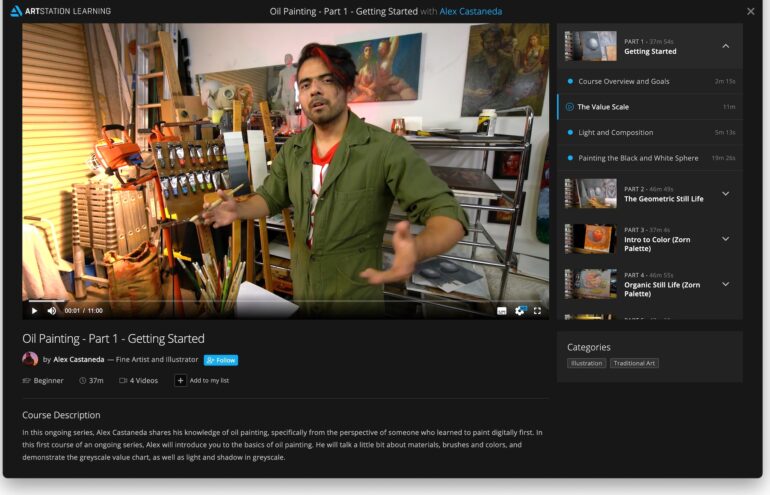Open Alex Castaneda avatar profile

pyautogui.click(x=30, y=359)
